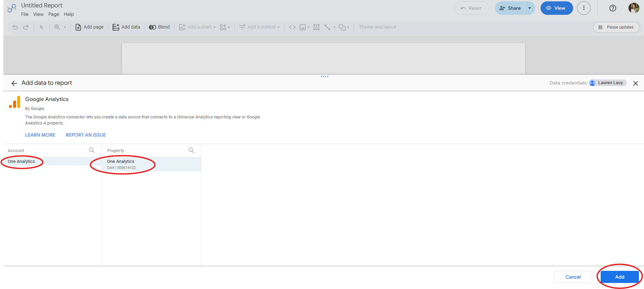Click the zoom magnifier icon
This screenshot has width=644, height=289.
(57, 27)
